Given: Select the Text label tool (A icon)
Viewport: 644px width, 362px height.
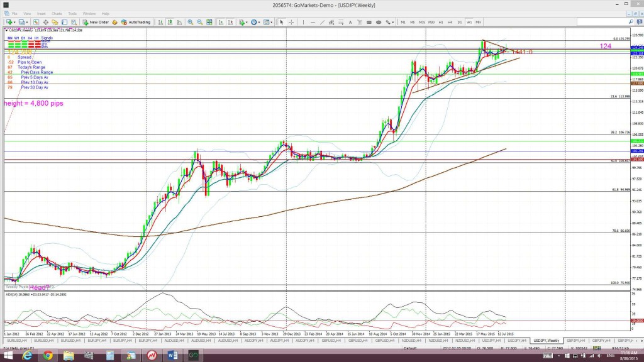Looking at the screenshot, I should (x=350, y=22).
